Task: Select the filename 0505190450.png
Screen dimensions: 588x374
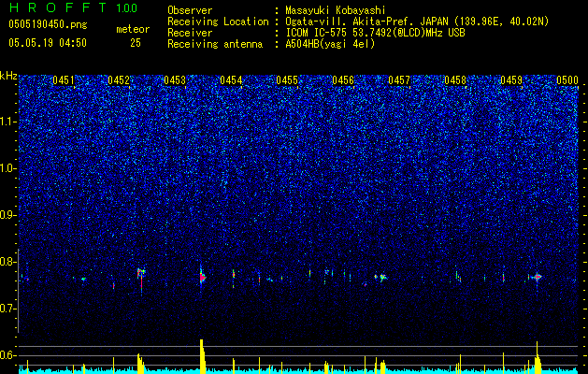Action: [48, 24]
